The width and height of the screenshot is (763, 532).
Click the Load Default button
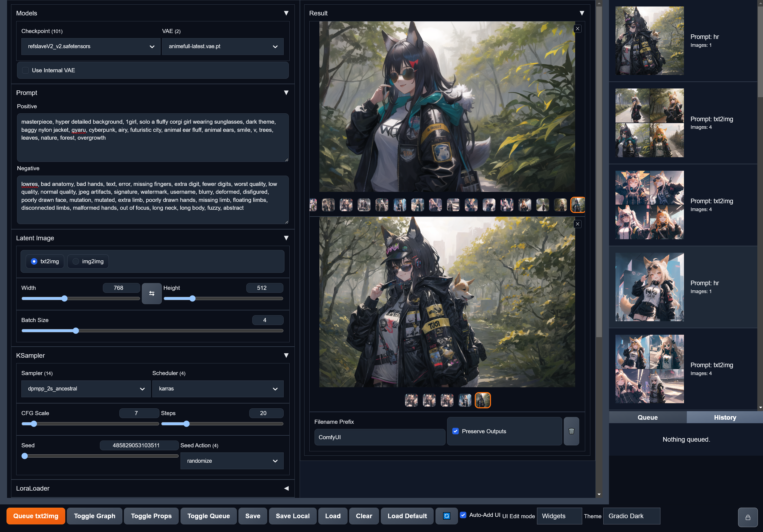click(x=407, y=516)
